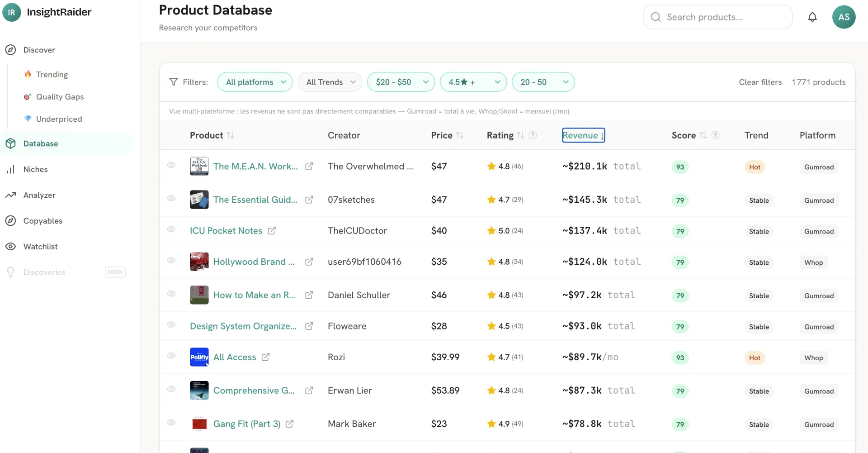The width and height of the screenshot is (868, 453).
Task: Expand the All Trends filter dropdown
Action: (x=330, y=82)
